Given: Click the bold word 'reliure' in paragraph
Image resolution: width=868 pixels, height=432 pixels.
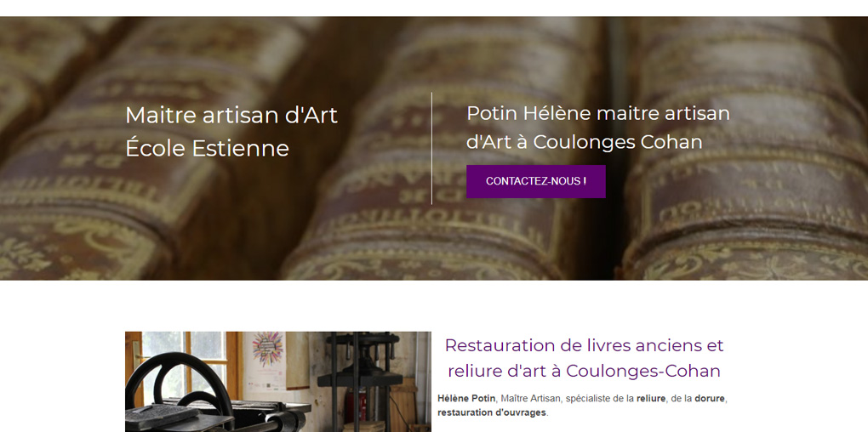Looking at the screenshot, I should click(x=650, y=398).
